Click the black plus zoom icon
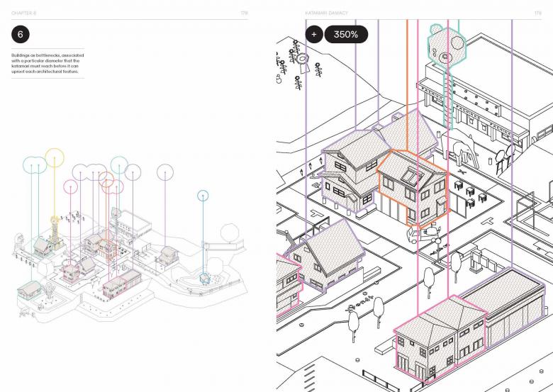Image resolution: width=553 pixels, height=392 pixels. [x=313, y=34]
